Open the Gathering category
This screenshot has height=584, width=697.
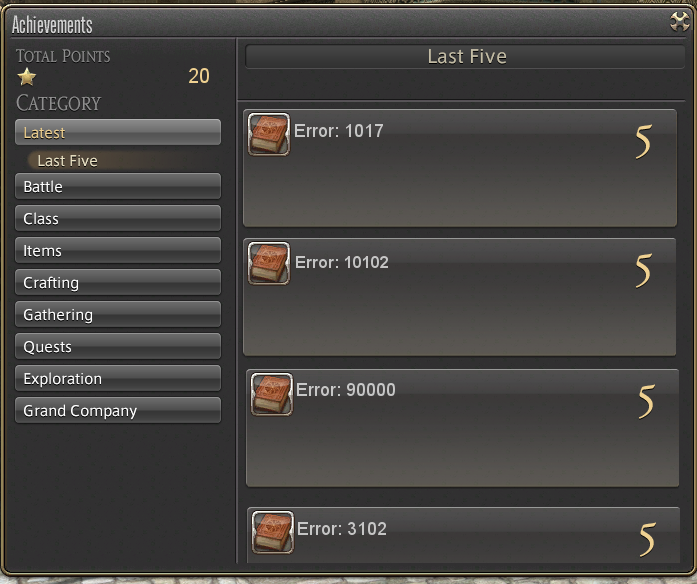click(x=118, y=314)
